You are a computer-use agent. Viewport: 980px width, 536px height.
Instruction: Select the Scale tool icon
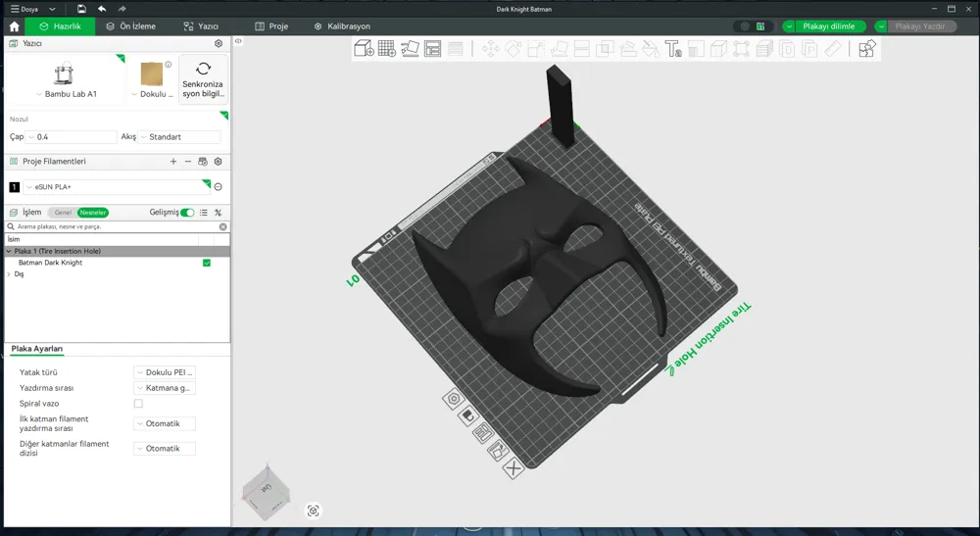pyautogui.click(x=536, y=48)
